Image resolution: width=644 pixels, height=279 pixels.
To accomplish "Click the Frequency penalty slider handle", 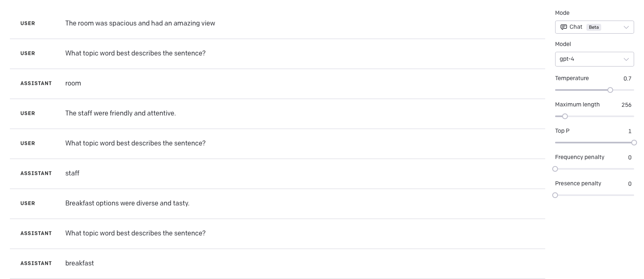I will pyautogui.click(x=555, y=169).
